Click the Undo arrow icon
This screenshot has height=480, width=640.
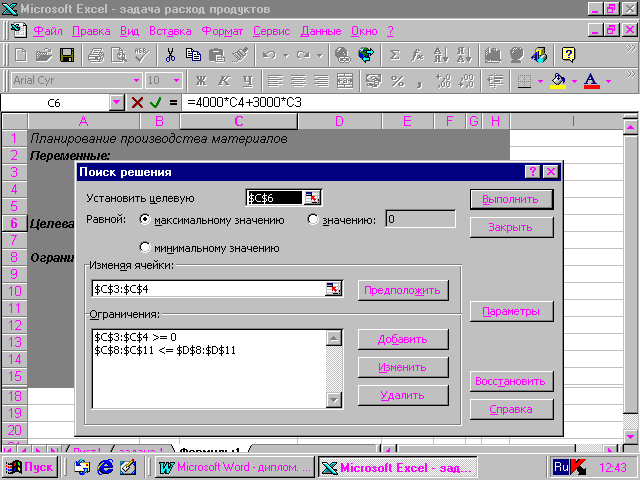(269, 55)
